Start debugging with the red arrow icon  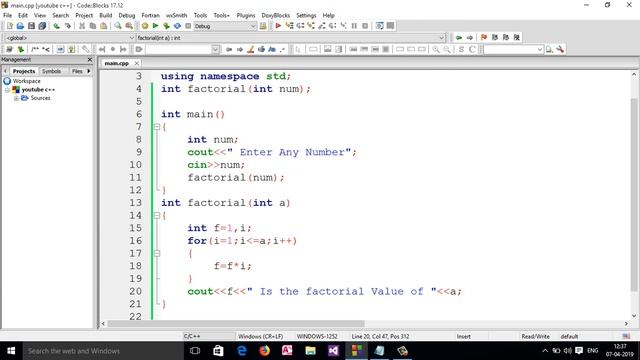278,26
